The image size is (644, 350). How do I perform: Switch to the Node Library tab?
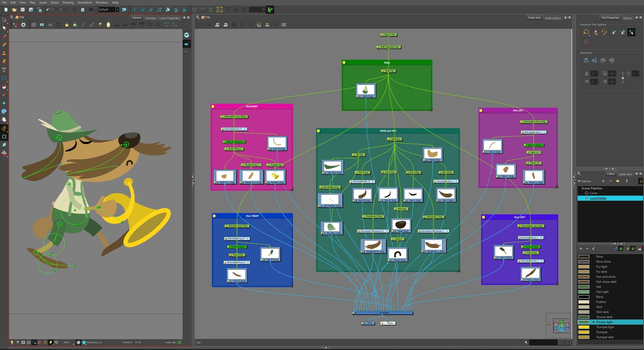(553, 18)
